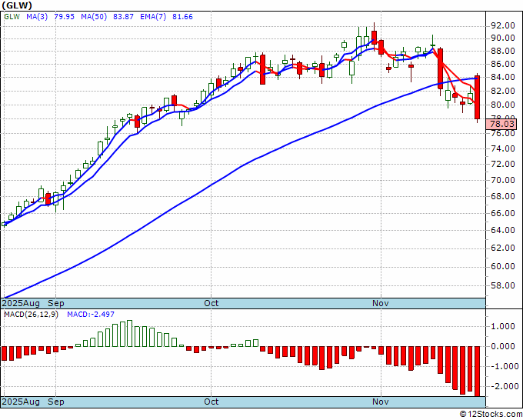Viewport: 523px width, 420px height.
Task: Click the -2.000 MACD axis label
Action: click(503, 387)
